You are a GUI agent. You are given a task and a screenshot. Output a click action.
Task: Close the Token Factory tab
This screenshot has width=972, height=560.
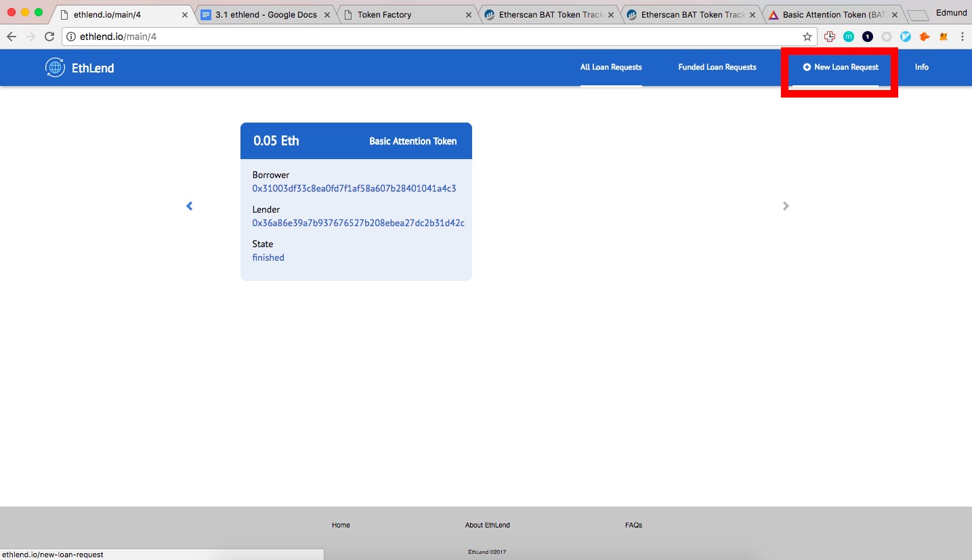tap(468, 15)
